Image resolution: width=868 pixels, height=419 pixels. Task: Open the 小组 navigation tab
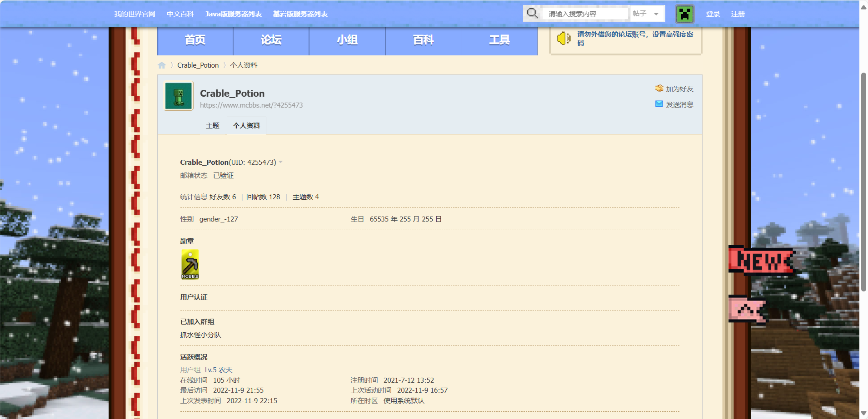347,40
